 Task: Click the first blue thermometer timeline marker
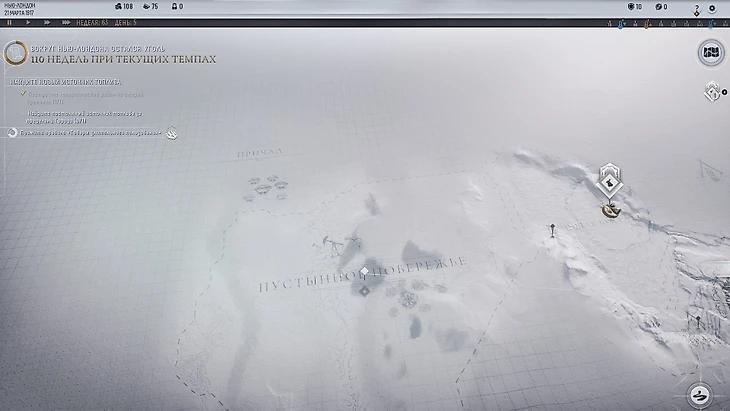pos(620,22)
